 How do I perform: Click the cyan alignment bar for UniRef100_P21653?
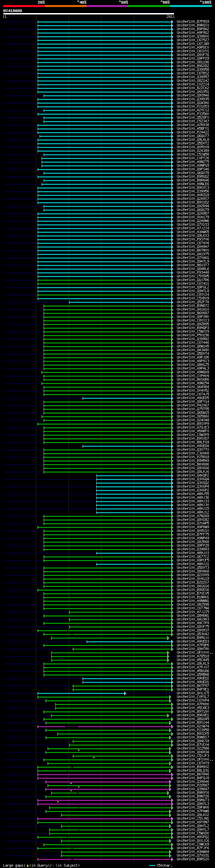(105, 106)
